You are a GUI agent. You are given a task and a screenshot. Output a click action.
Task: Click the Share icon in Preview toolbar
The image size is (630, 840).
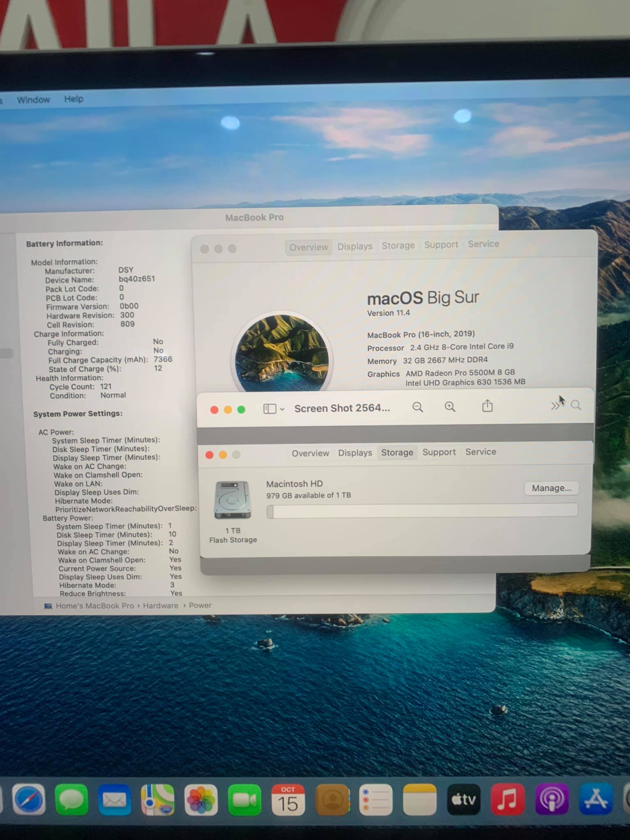[x=487, y=406]
